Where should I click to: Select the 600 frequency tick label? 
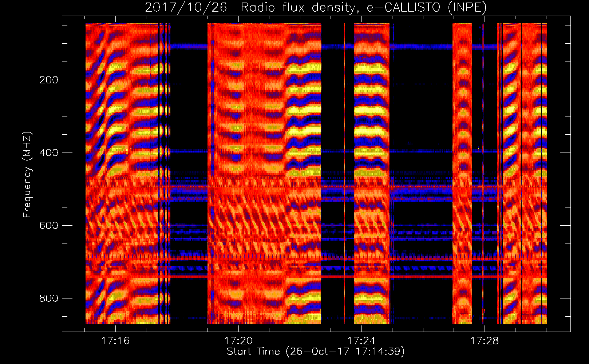tap(49, 226)
